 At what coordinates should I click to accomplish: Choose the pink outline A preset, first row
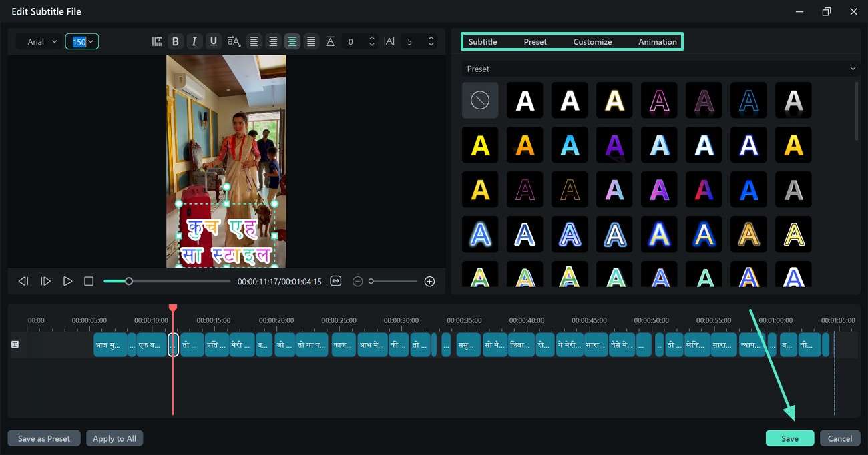[659, 100]
